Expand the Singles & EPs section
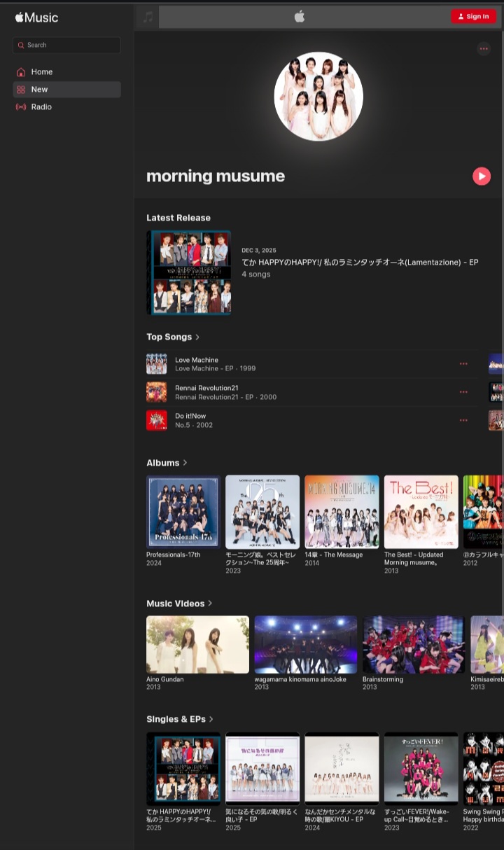The width and height of the screenshot is (504, 850). click(x=180, y=719)
